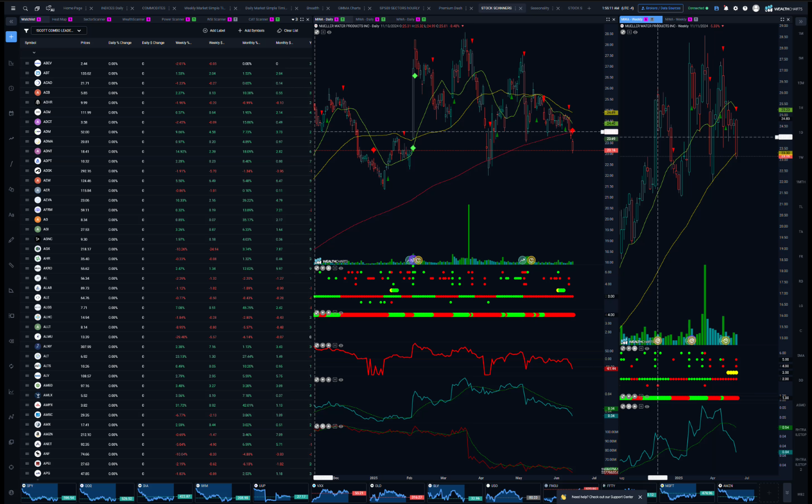The height and width of the screenshot is (504, 812).
Task: Open calendar icon in left sidebar
Action: (11, 113)
